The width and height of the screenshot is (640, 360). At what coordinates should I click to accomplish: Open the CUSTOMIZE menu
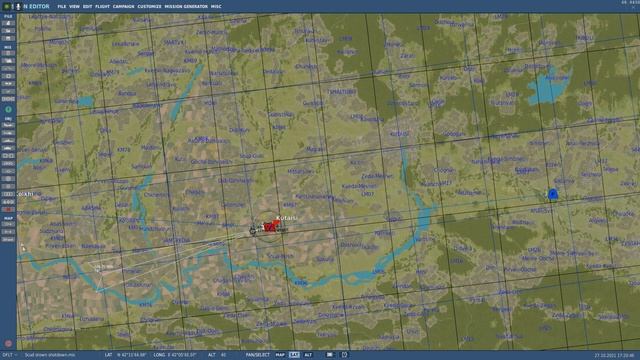[x=149, y=7]
